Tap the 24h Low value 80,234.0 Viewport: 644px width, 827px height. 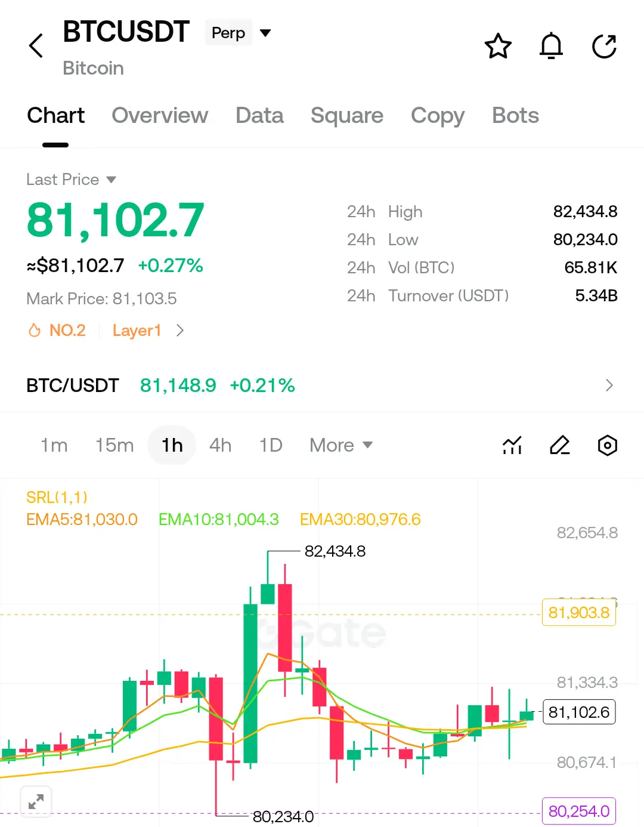tap(585, 240)
